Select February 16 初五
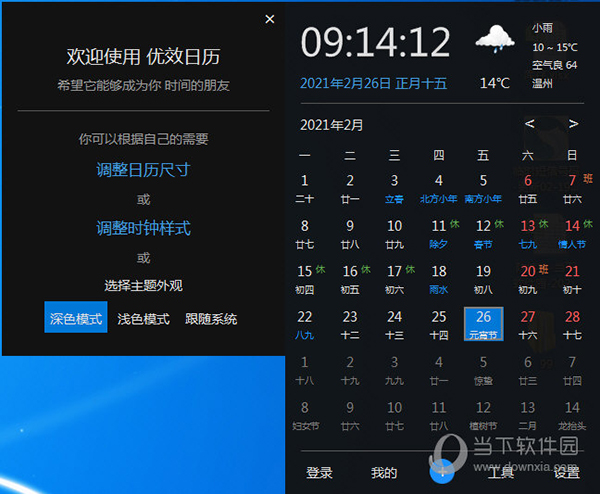This screenshot has height=494, width=600. click(x=350, y=280)
